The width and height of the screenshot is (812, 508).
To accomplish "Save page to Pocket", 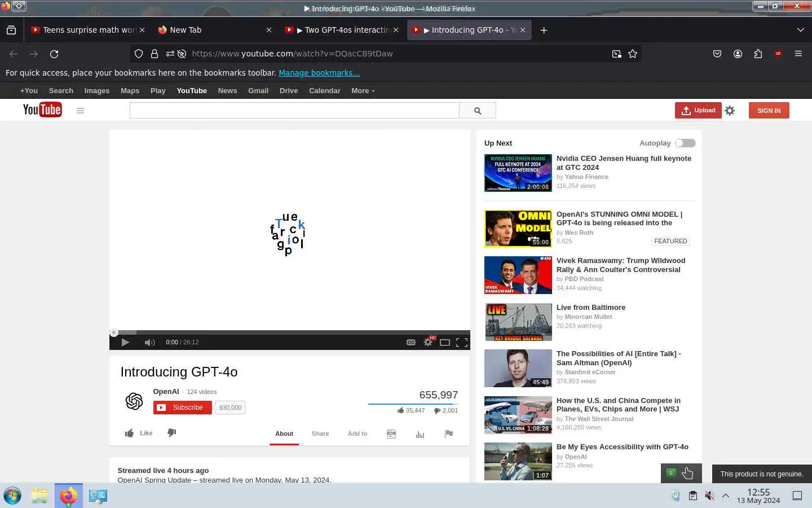I will coord(717,54).
